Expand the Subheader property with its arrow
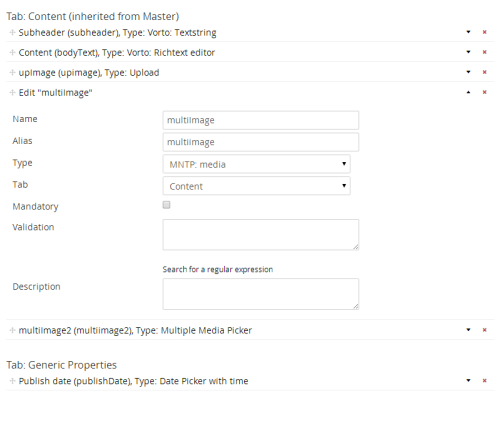This screenshot has height=438, width=500. pyautogui.click(x=468, y=32)
